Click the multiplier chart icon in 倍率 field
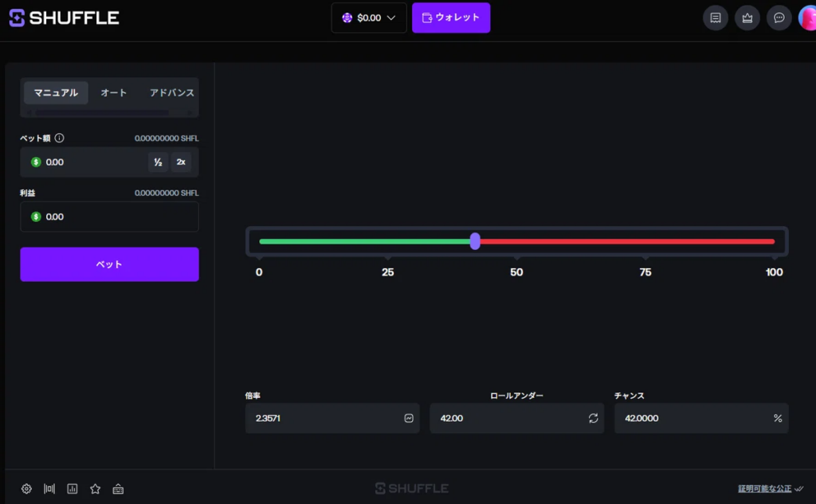816x504 pixels. tap(409, 418)
